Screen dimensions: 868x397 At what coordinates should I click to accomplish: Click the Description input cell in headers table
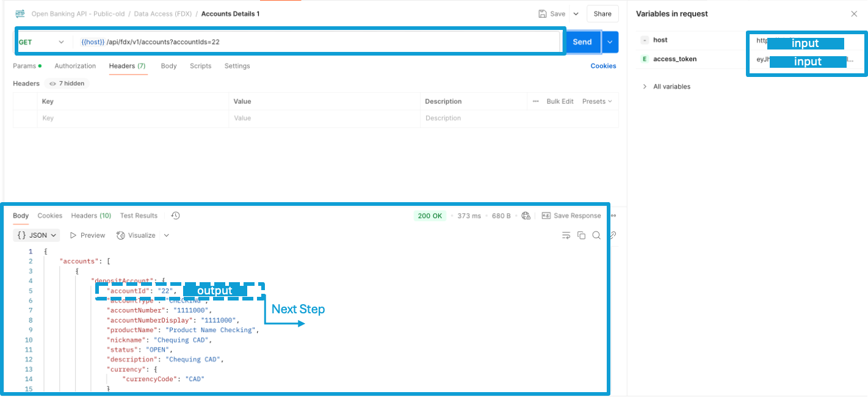519,118
